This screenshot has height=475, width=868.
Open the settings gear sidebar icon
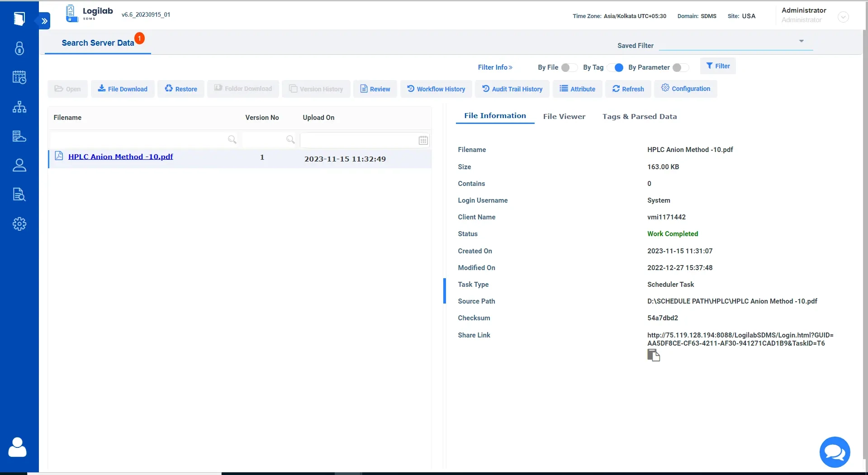(19, 224)
